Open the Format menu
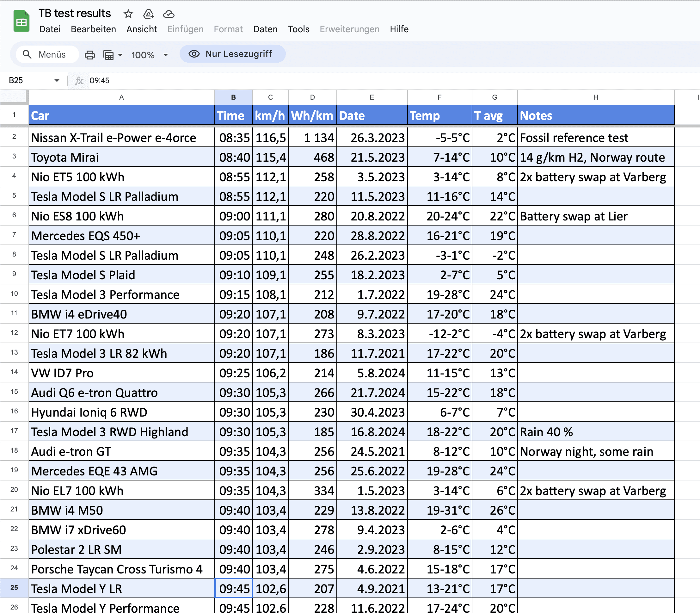The height and width of the screenshot is (613, 700). (x=228, y=29)
